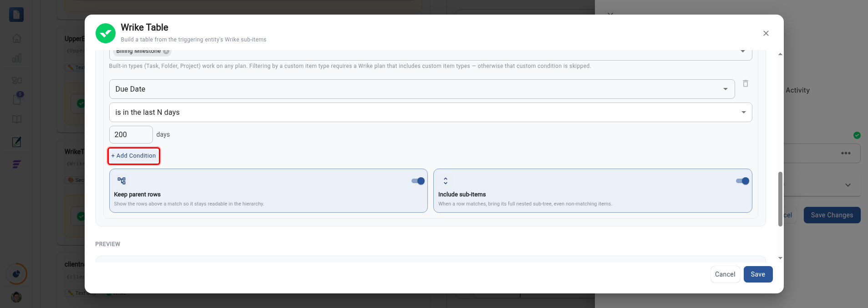868x308 pixels.
Task: Click into the 200 days input field
Action: [131, 135]
